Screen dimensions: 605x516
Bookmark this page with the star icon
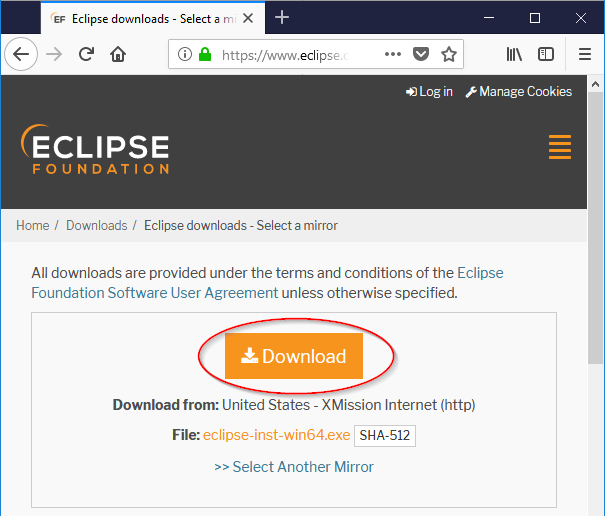click(449, 54)
